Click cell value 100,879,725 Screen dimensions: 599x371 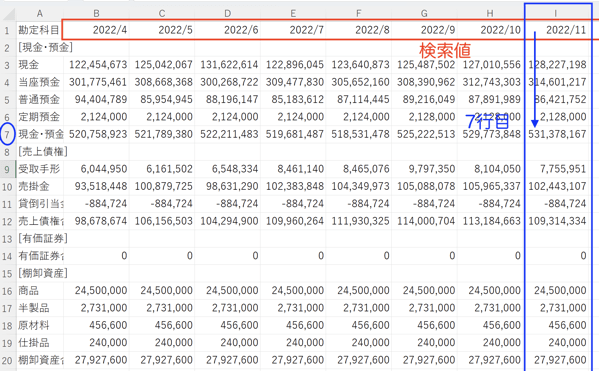coord(162,186)
